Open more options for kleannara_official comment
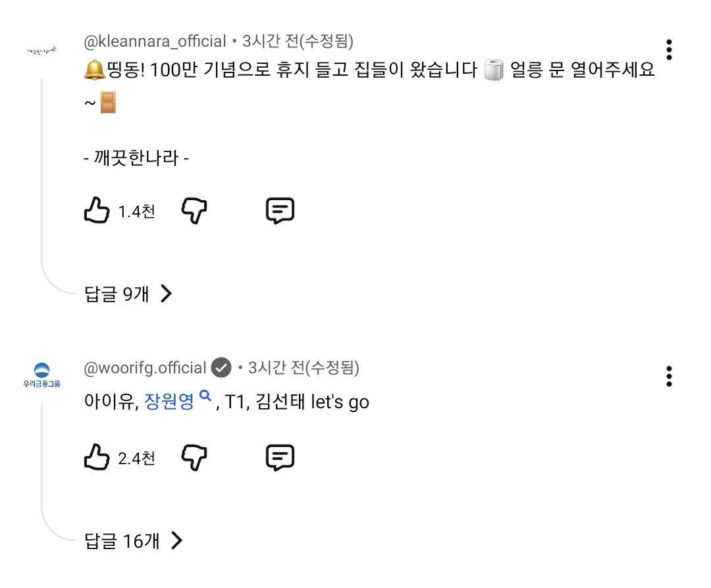The height and width of the screenshot is (588, 711). tap(669, 49)
